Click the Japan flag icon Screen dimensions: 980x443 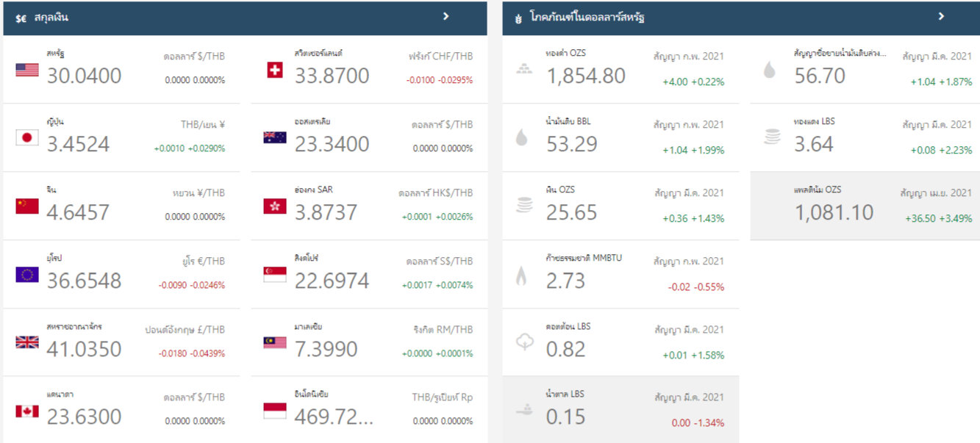(x=27, y=137)
